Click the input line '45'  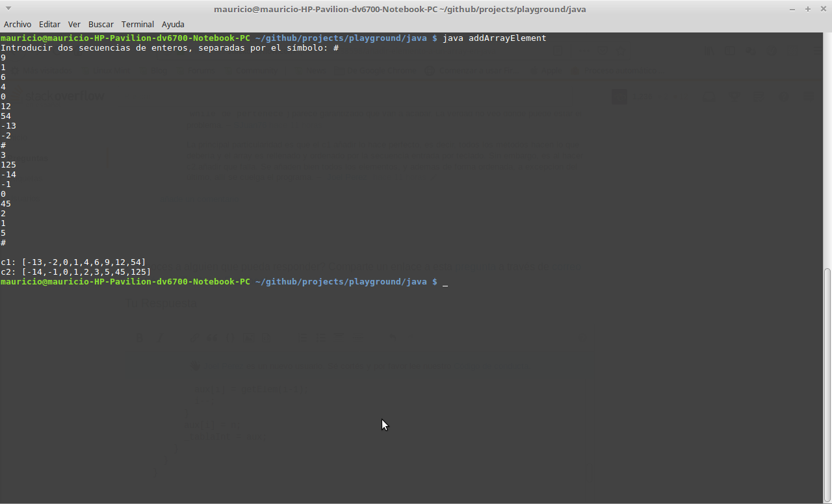(6, 204)
